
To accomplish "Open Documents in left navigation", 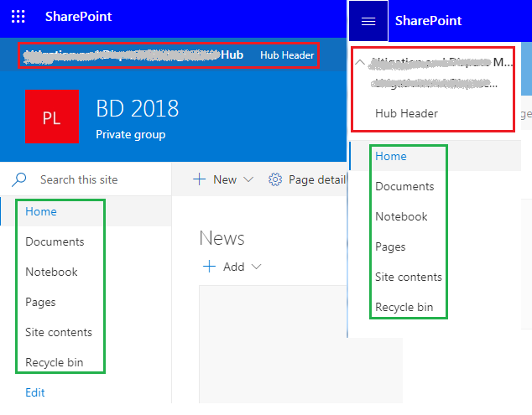I will pos(55,241).
